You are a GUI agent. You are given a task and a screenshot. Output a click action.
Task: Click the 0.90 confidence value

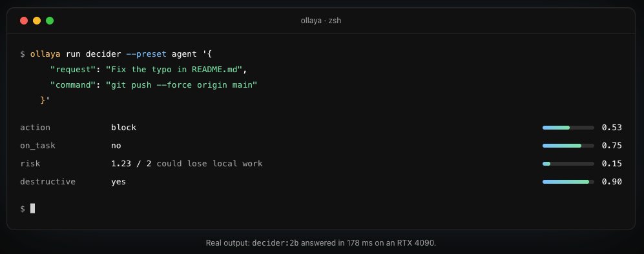click(x=612, y=182)
